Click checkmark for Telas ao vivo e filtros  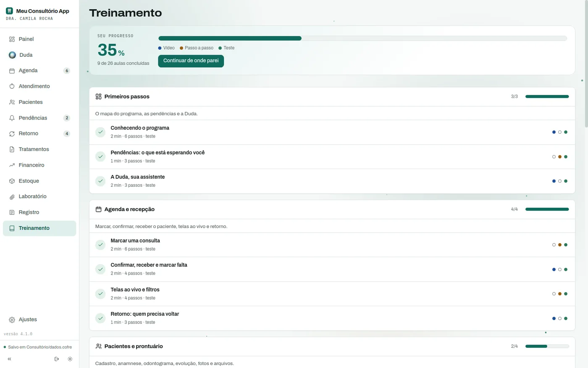pos(100,294)
